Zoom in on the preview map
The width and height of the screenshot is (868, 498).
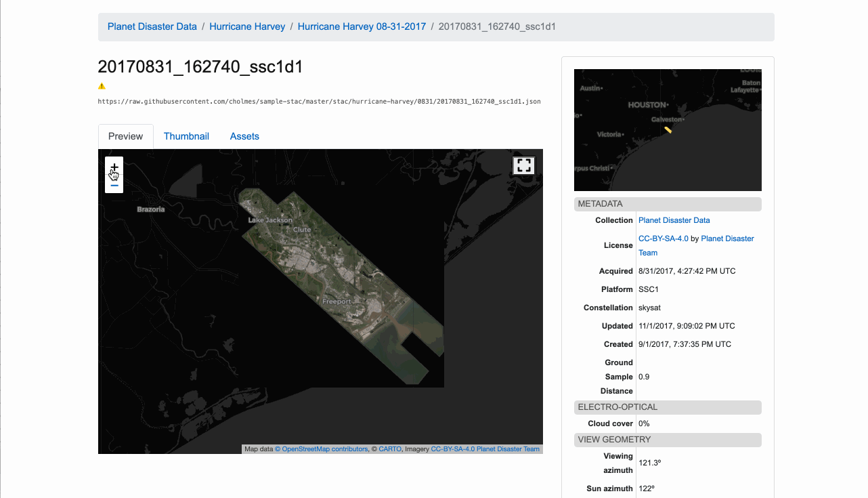click(x=114, y=167)
